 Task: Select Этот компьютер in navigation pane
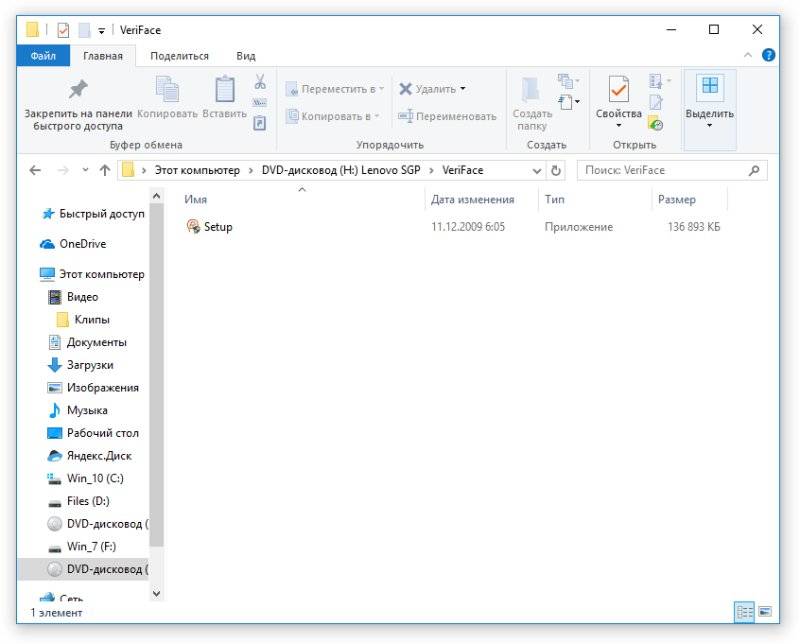[92, 274]
